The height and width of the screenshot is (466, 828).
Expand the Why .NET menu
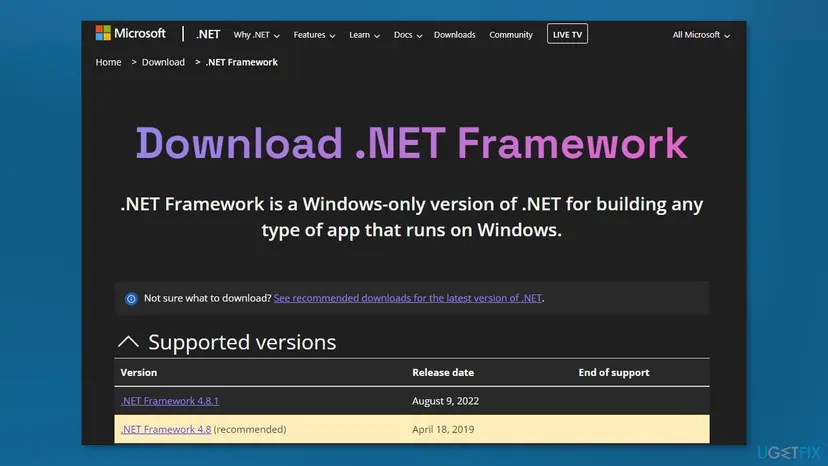pyautogui.click(x=257, y=35)
